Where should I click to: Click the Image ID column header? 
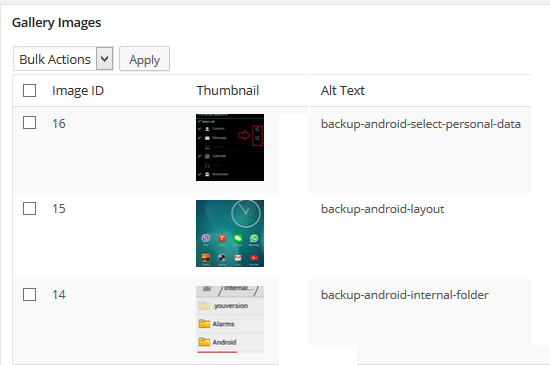78,91
